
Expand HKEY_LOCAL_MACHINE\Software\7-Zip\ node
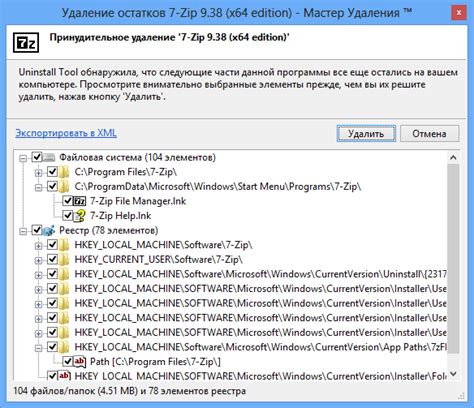pos(39,246)
